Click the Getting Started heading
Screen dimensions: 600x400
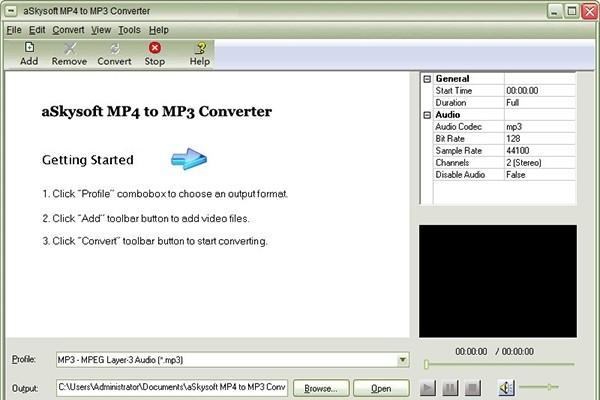coord(88,160)
